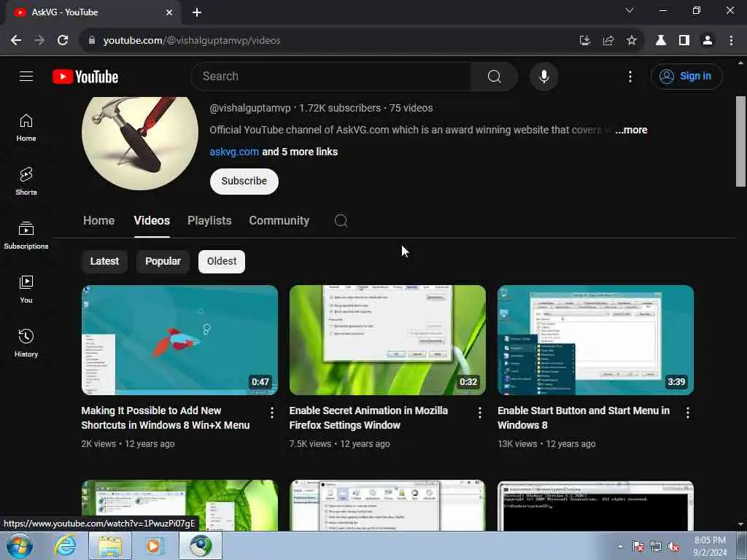The height and width of the screenshot is (560, 747).
Task: Open the media player taskbar icon
Action: tap(153, 545)
